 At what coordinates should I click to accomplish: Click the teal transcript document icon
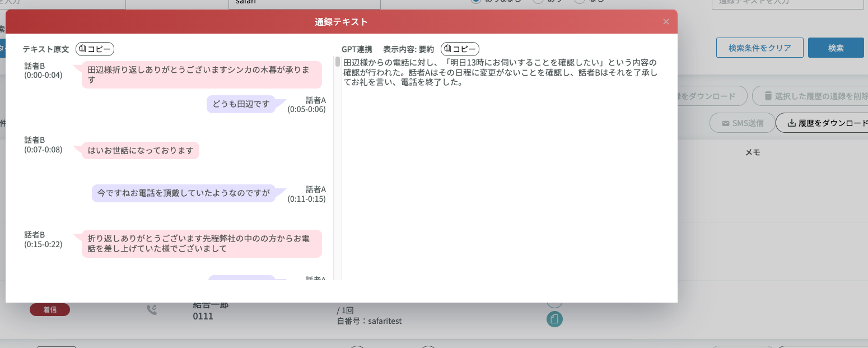click(x=554, y=319)
